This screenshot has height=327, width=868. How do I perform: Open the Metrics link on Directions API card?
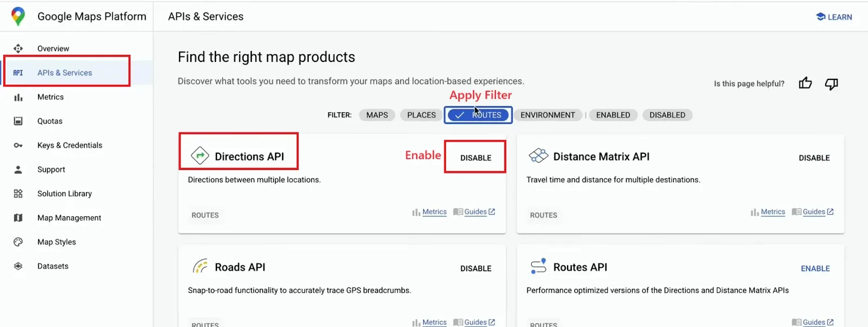(x=435, y=212)
